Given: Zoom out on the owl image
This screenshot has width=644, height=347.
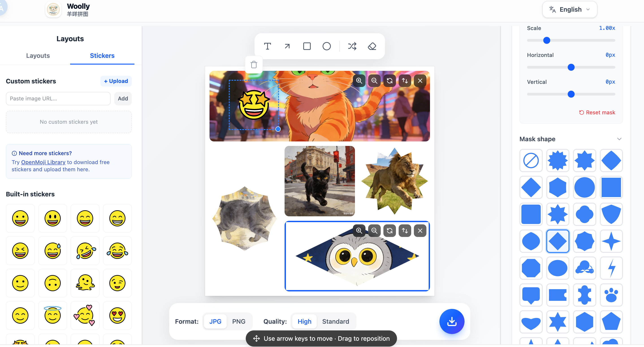Looking at the screenshot, I should click(374, 230).
